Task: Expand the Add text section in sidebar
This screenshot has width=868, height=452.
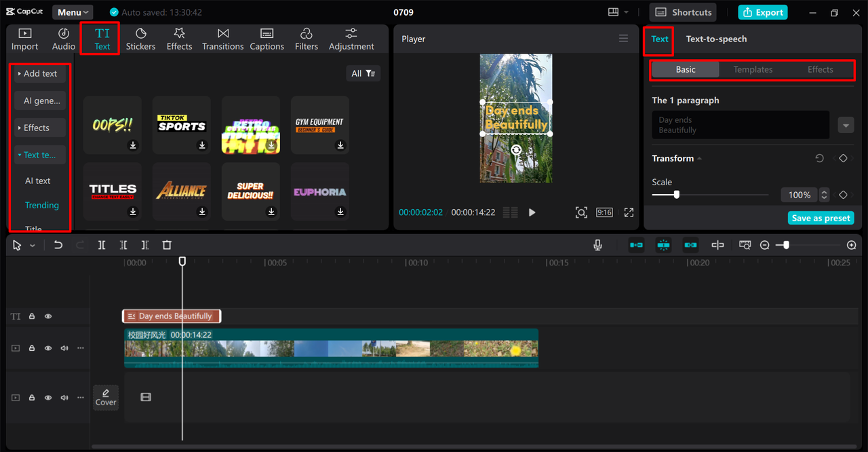Action: [39, 73]
